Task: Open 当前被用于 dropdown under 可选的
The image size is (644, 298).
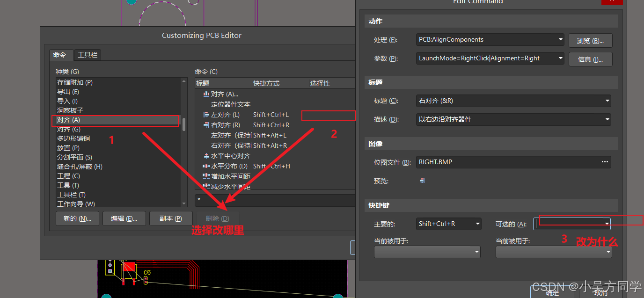Action: 608,252
